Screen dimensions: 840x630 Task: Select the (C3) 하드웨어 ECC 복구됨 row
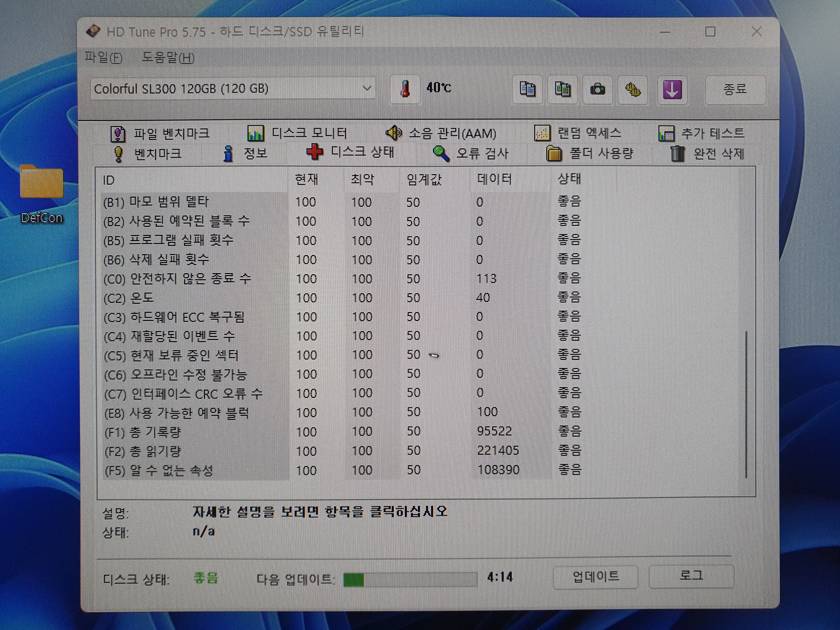pyautogui.click(x=342, y=316)
